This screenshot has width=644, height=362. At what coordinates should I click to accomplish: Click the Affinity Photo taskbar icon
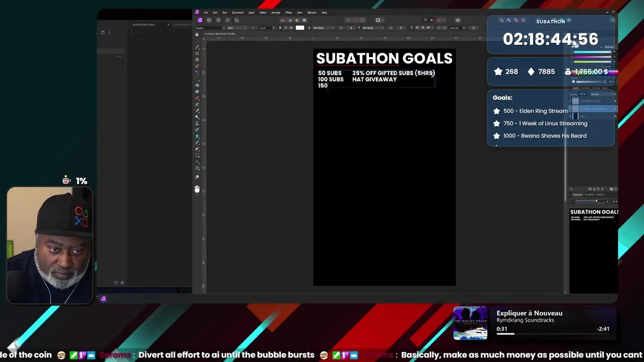click(x=103, y=299)
